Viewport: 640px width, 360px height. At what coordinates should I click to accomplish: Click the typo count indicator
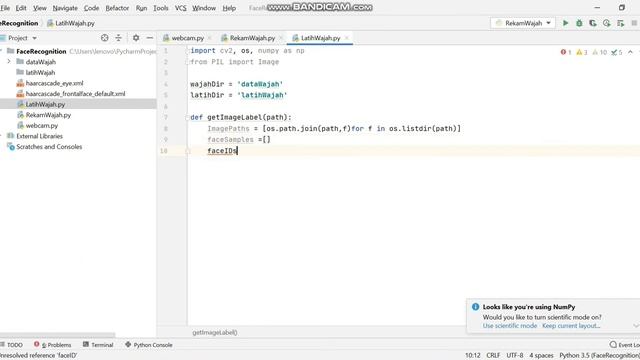(617, 52)
